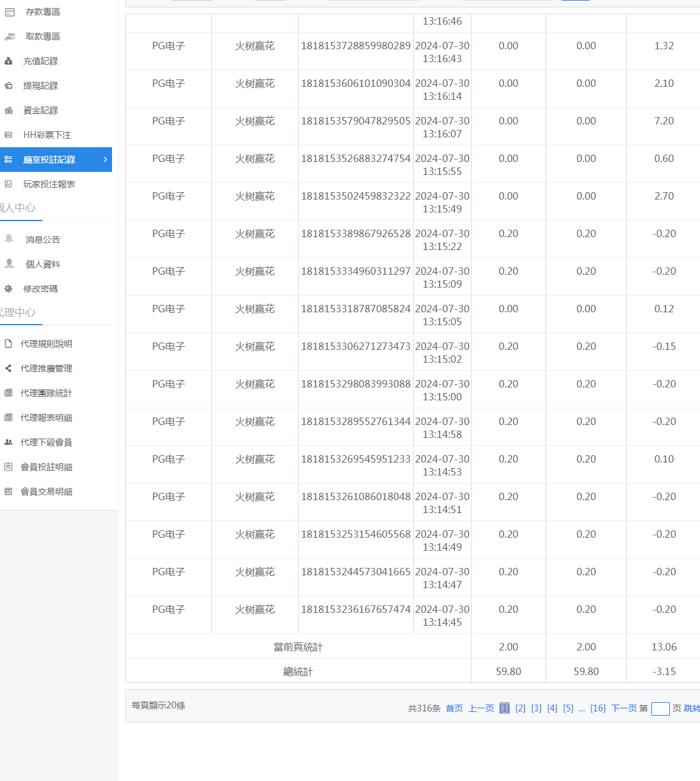
Task: Open the HH彩票下注 menu item
Action: point(47,135)
